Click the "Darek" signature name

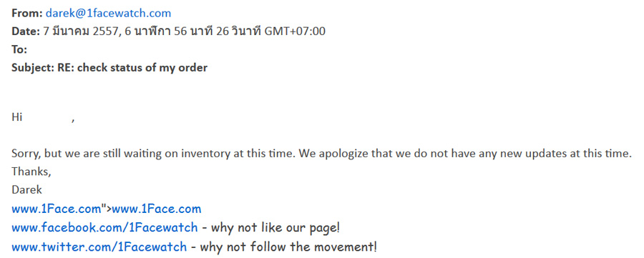[26, 190]
